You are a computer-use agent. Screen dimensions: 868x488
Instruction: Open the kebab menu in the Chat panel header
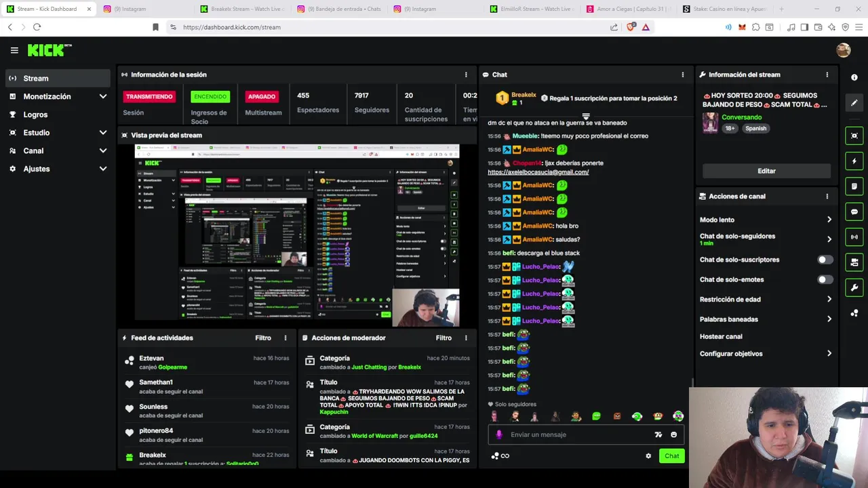[x=683, y=75]
